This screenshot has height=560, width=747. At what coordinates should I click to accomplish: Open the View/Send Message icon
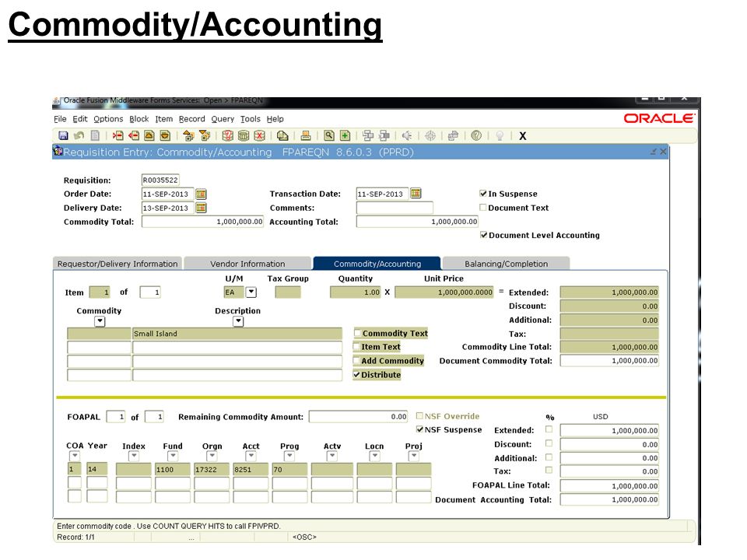282,135
